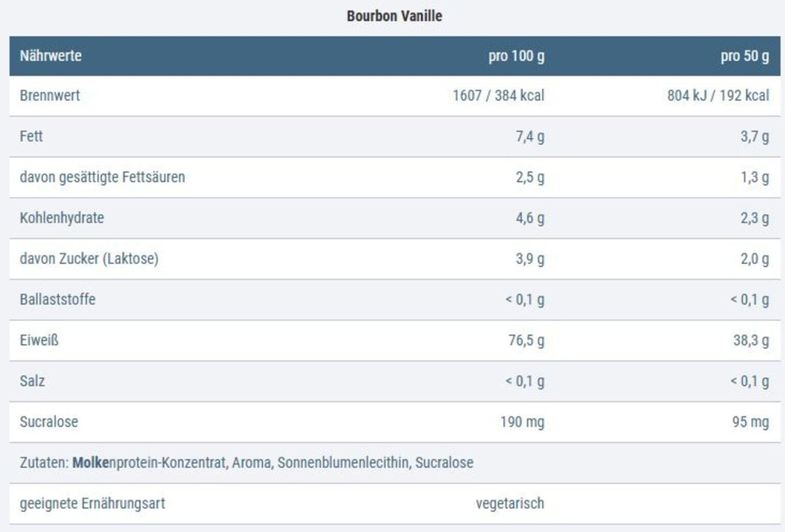Screen dimensions: 785x532
Task: Select the "Brennwert" row label
Action: pyautogui.click(x=50, y=96)
